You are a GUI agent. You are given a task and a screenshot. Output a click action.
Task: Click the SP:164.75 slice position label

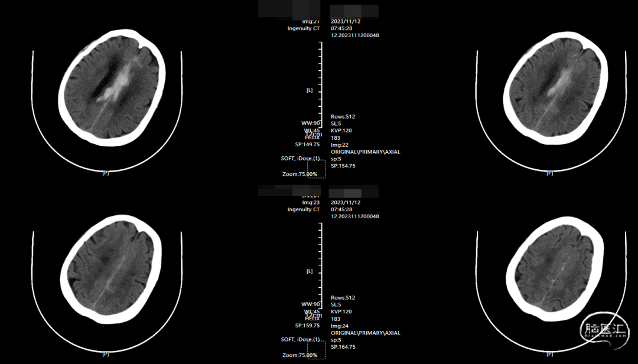pyautogui.click(x=343, y=347)
